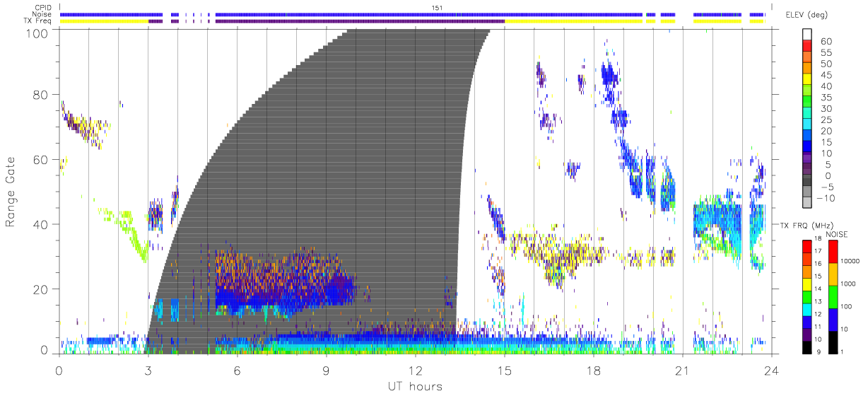Click the ELEV colorbar label "30"

[826, 108]
